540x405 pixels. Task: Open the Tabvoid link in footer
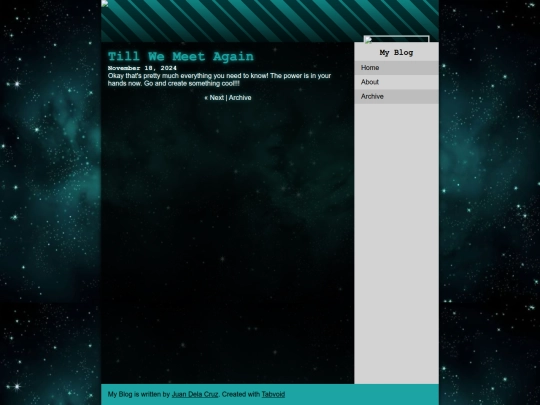click(x=273, y=394)
